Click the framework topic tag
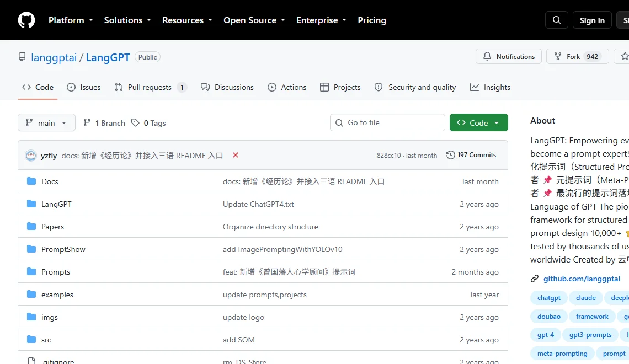The height and width of the screenshot is (364, 629). (x=592, y=317)
